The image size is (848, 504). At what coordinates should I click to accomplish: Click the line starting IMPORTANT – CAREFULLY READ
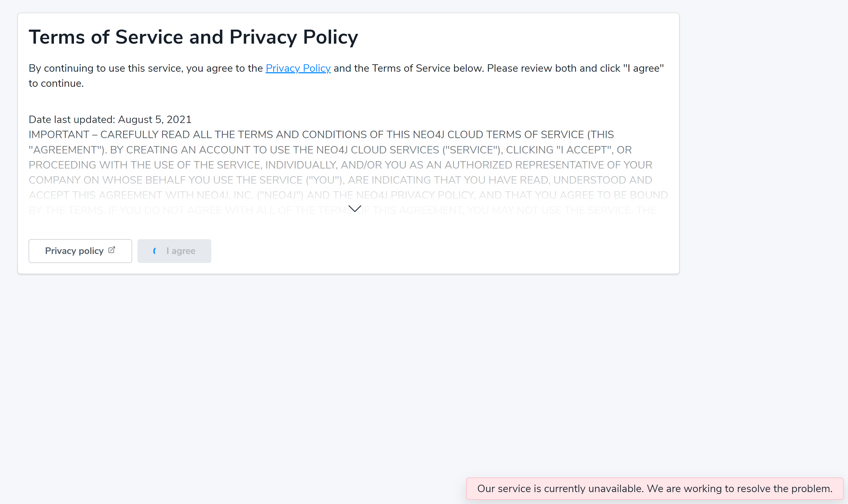coord(321,134)
